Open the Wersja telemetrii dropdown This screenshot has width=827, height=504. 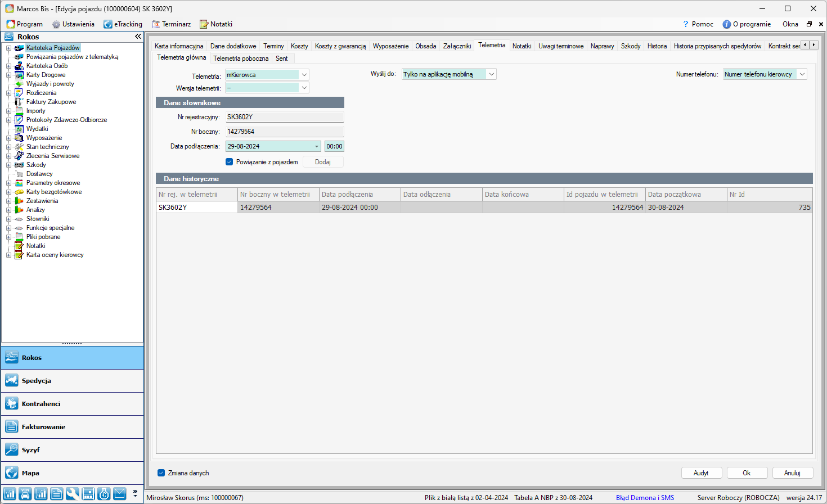pos(304,88)
